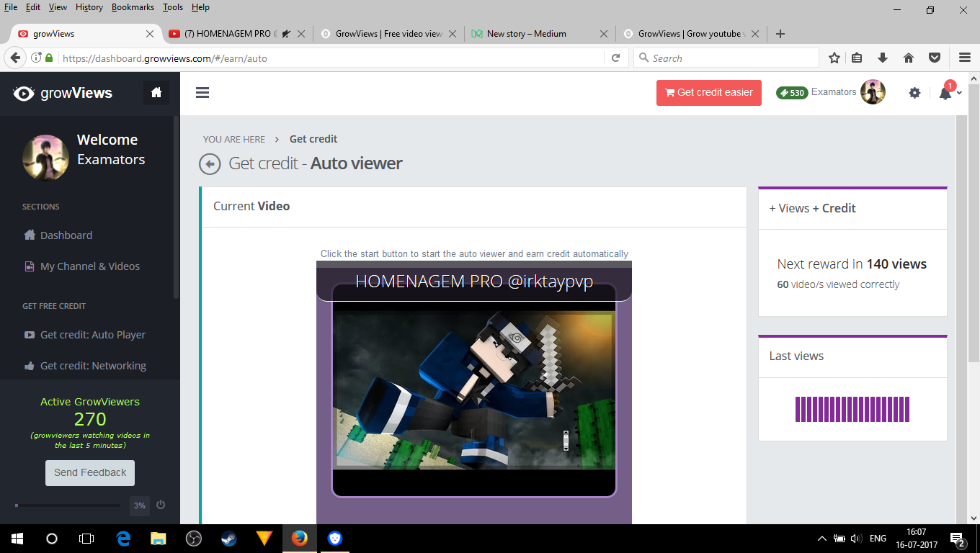This screenshot has height=553, width=980.
Task: Go to Firefox home page icon
Action: tap(909, 58)
